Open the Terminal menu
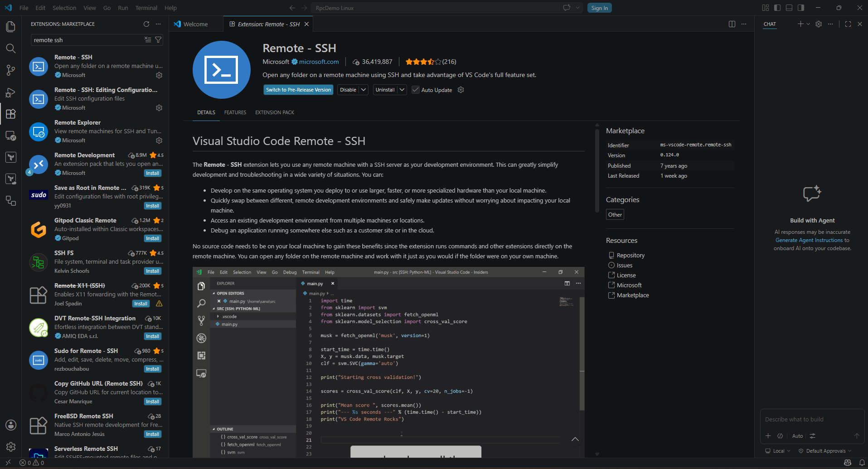The image size is (868, 469). [x=146, y=8]
